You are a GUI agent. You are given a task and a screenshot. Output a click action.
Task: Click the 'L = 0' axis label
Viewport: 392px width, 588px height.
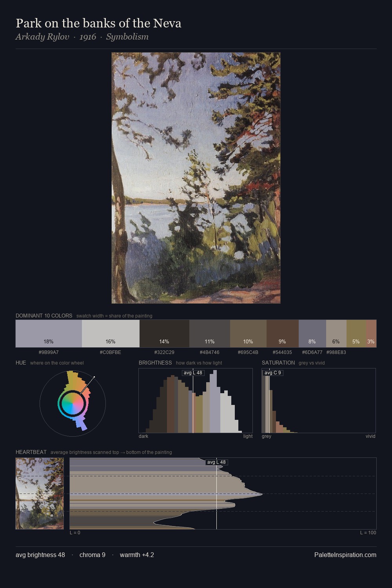pos(75,533)
